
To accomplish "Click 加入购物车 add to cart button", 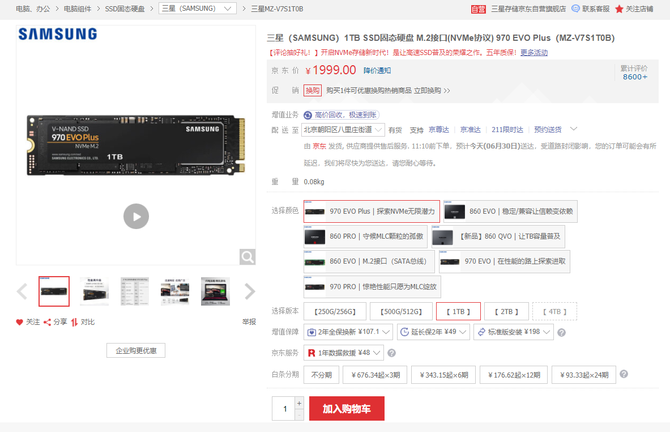I will [346, 408].
